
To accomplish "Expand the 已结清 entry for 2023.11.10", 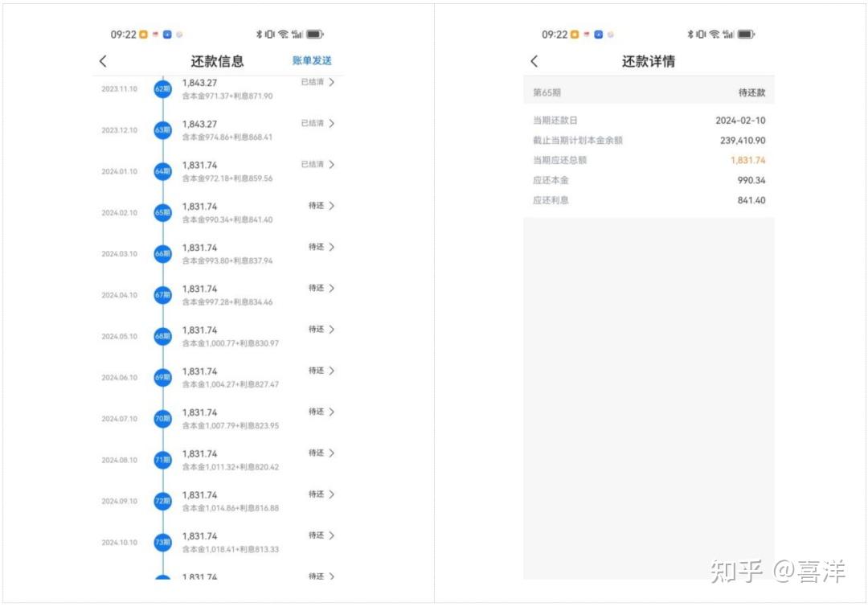I will 318,82.
